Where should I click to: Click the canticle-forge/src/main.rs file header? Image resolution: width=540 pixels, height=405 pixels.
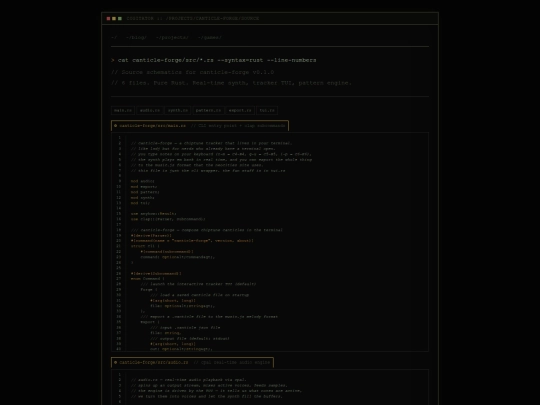tap(200, 126)
